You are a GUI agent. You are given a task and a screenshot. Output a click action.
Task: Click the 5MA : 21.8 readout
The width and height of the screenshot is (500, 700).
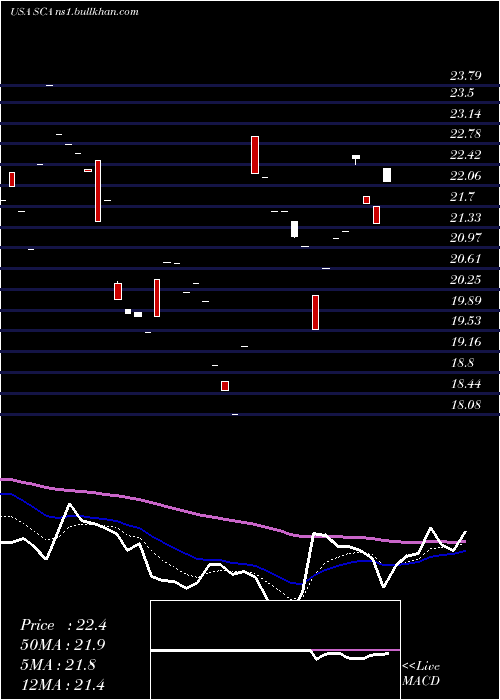(x=58, y=665)
